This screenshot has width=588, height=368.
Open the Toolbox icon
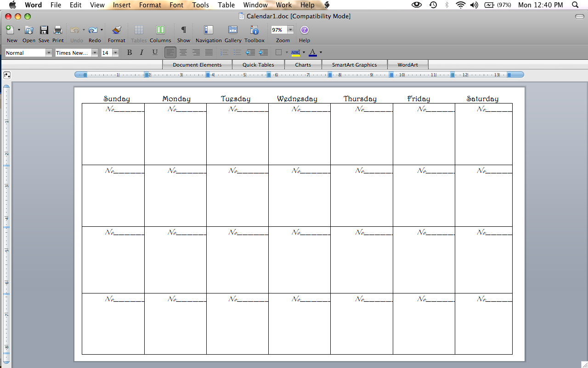click(254, 30)
